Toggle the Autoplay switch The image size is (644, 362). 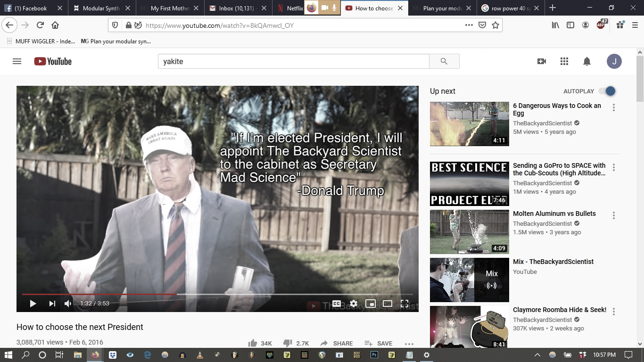(x=607, y=91)
